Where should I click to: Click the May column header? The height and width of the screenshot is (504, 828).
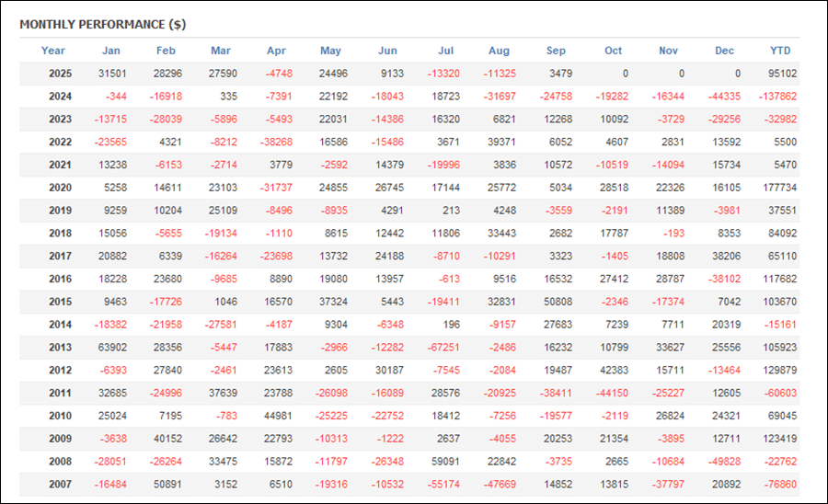pos(330,51)
